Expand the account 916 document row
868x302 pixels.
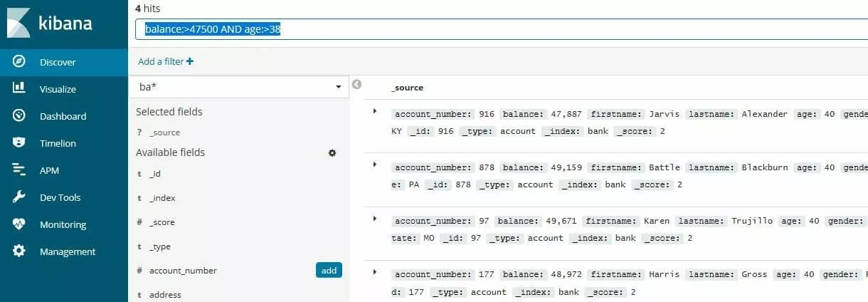[375, 111]
